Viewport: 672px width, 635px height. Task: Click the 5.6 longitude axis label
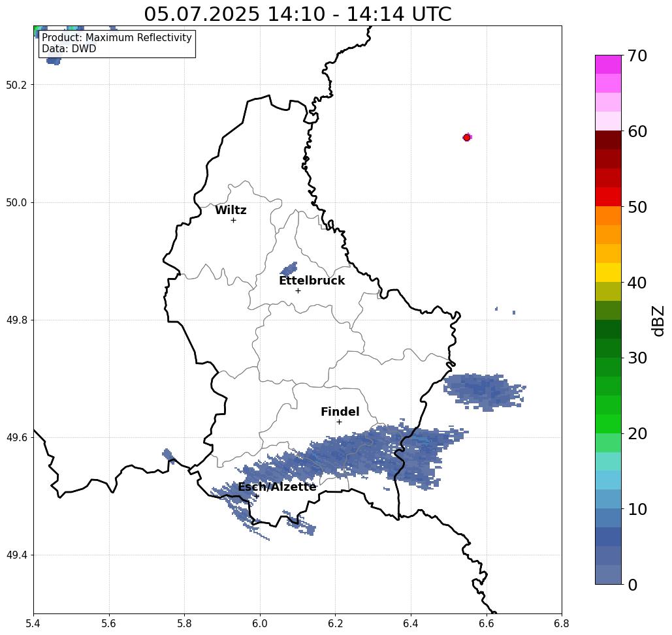(x=109, y=624)
